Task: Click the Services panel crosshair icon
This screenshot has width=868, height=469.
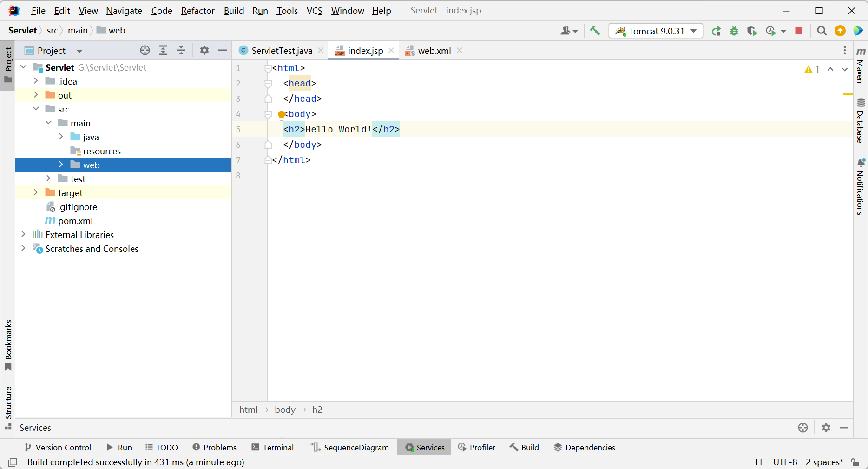Action: pos(803,428)
